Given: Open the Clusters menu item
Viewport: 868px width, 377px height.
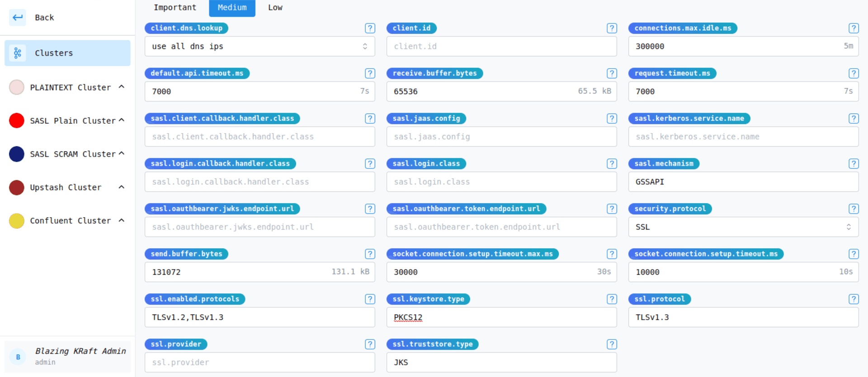Looking at the screenshot, I should [67, 53].
